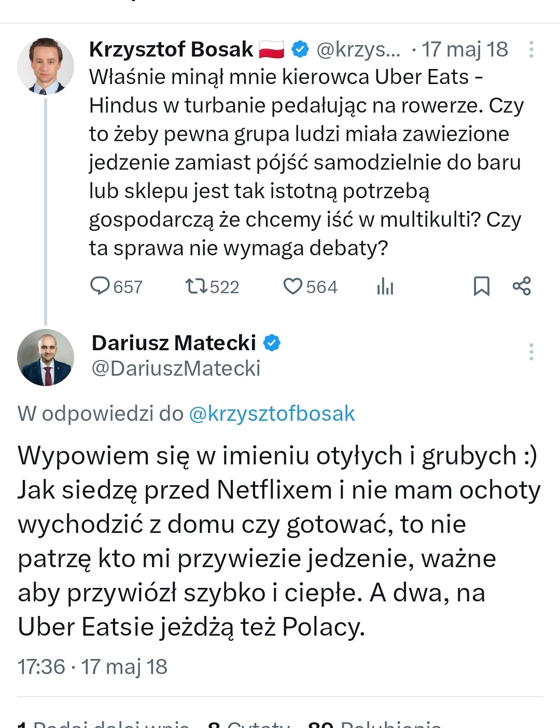This screenshot has height=728, width=560.
Task: Like Krzysztof Bosak's tweet with the heart
Action: pyautogui.click(x=293, y=286)
